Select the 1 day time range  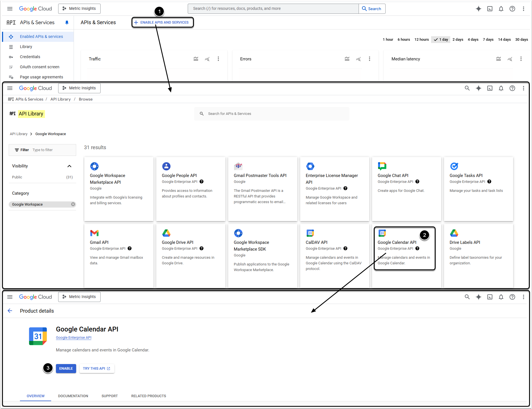(441, 40)
